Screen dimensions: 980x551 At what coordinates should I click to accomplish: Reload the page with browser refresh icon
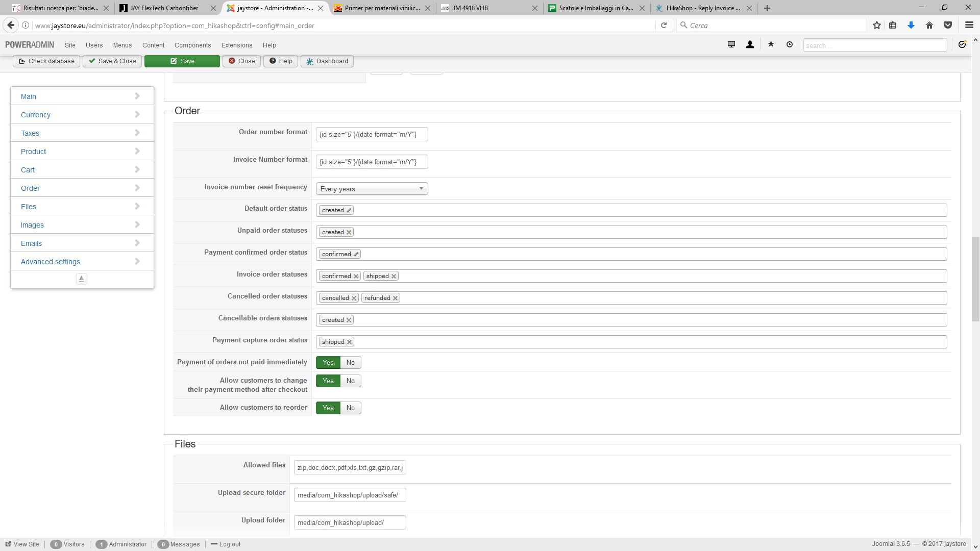tap(664, 25)
